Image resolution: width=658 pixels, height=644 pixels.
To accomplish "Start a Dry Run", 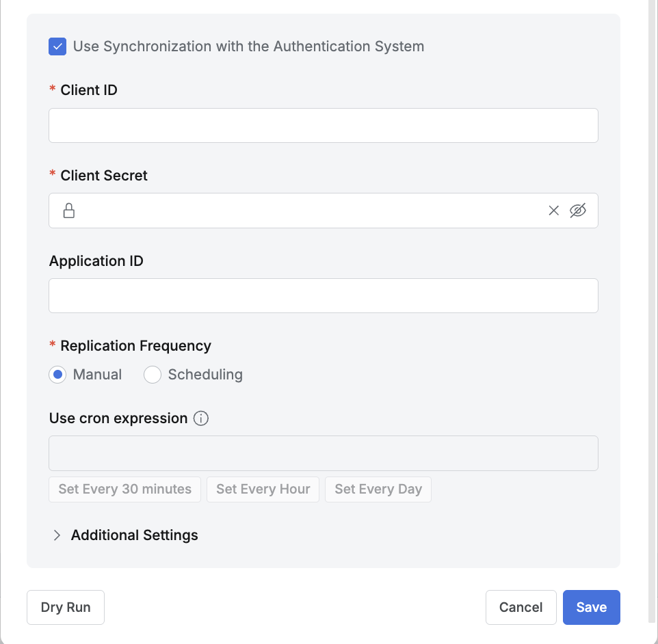I will click(66, 607).
